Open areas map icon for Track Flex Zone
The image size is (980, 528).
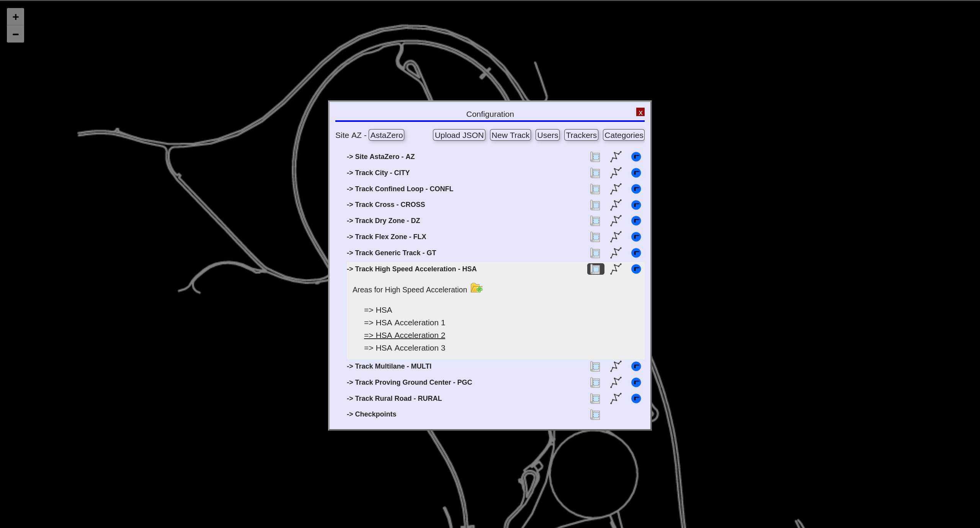click(x=595, y=237)
